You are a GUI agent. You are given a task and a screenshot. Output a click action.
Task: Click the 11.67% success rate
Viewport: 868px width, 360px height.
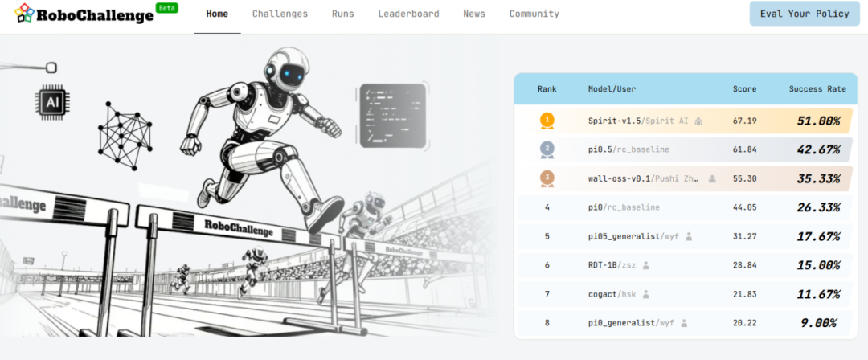tap(818, 293)
